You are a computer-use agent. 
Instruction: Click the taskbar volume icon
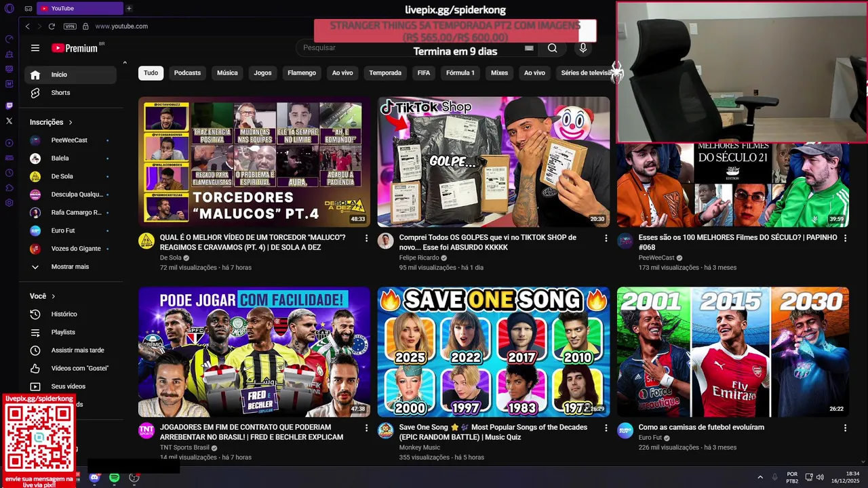[820, 478]
